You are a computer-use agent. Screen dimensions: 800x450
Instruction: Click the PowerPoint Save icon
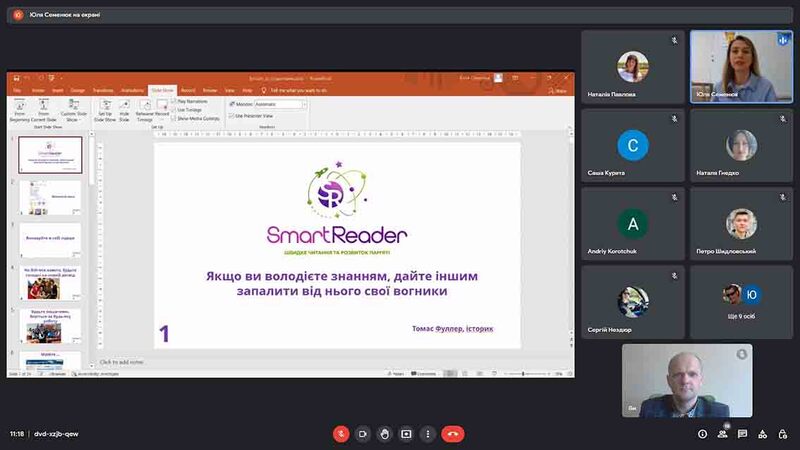point(16,78)
